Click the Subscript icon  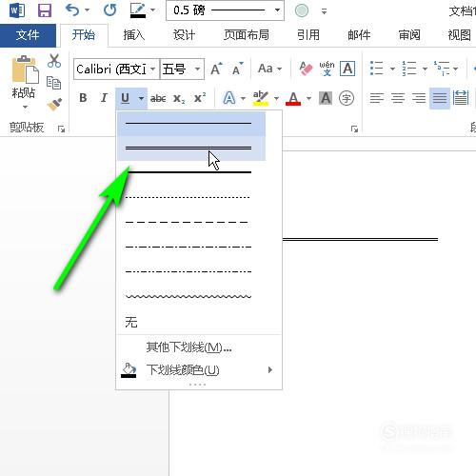coord(179,98)
